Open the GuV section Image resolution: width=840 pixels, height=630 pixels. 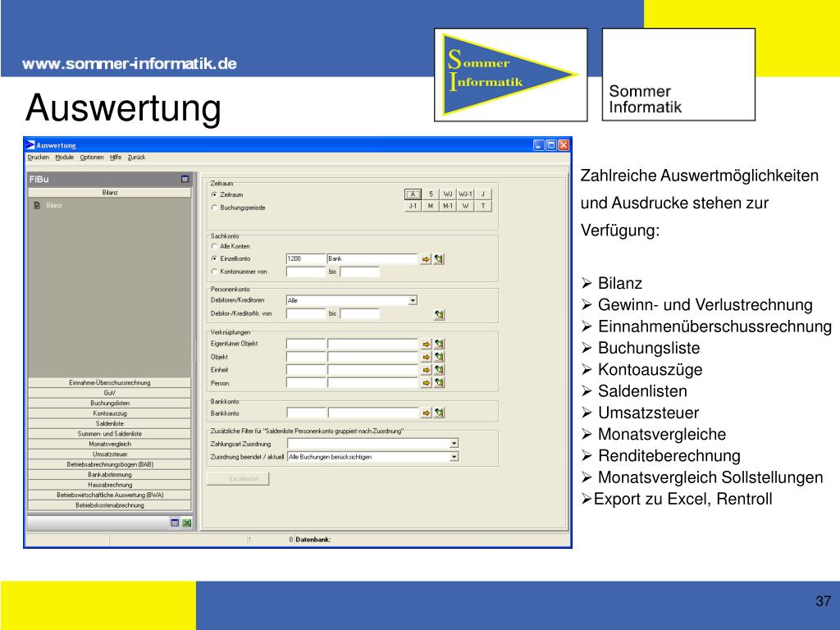coord(109,393)
